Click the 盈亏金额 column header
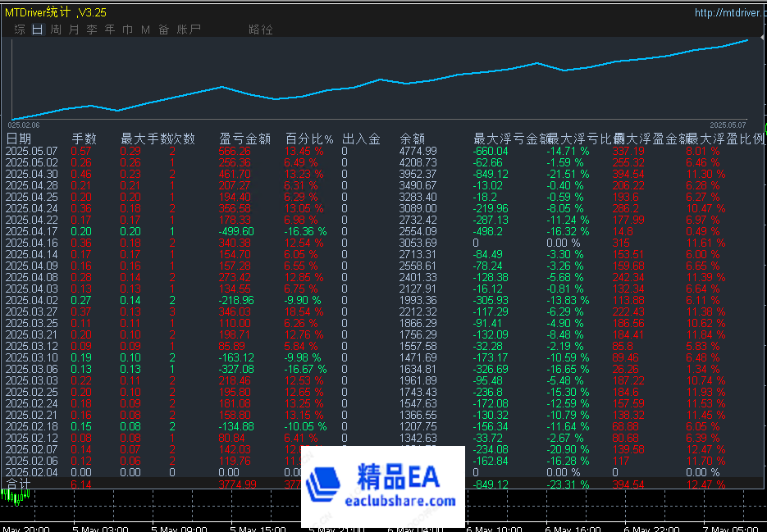 pyautogui.click(x=244, y=139)
